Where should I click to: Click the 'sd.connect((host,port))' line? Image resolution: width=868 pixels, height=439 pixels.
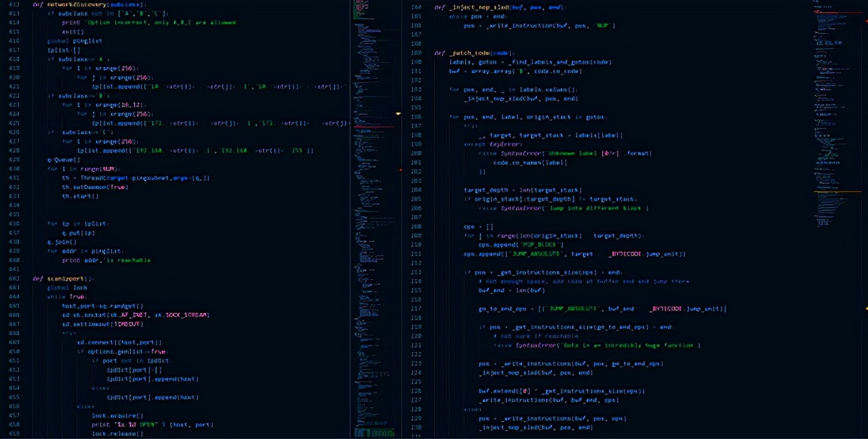tap(119, 343)
